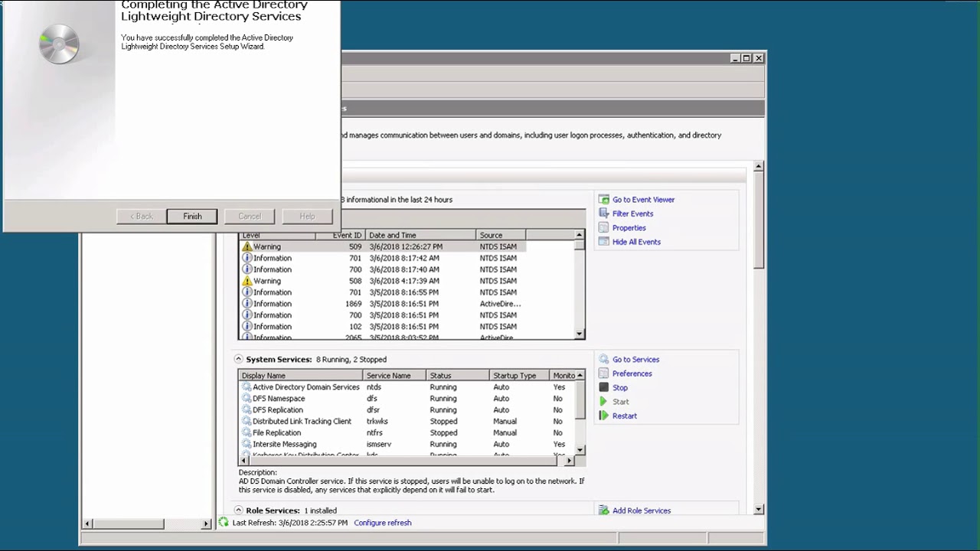Click the Restart service icon
The width and height of the screenshot is (980, 551).
point(604,416)
